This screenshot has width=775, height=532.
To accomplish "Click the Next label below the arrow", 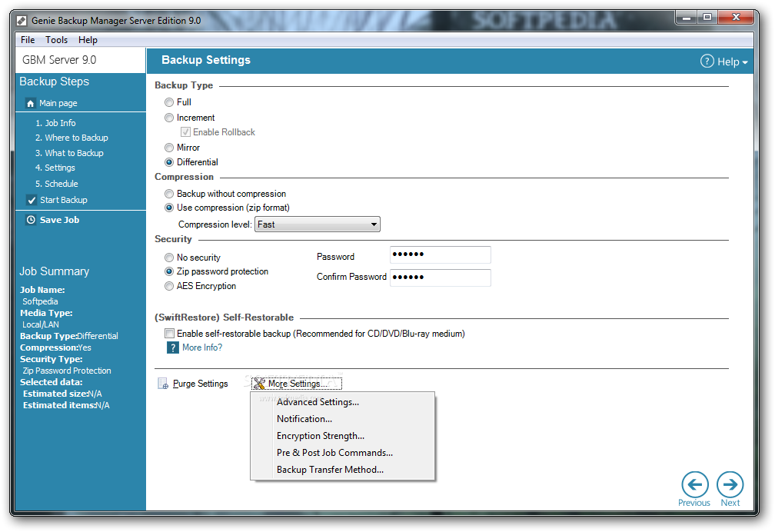I will coord(730,503).
